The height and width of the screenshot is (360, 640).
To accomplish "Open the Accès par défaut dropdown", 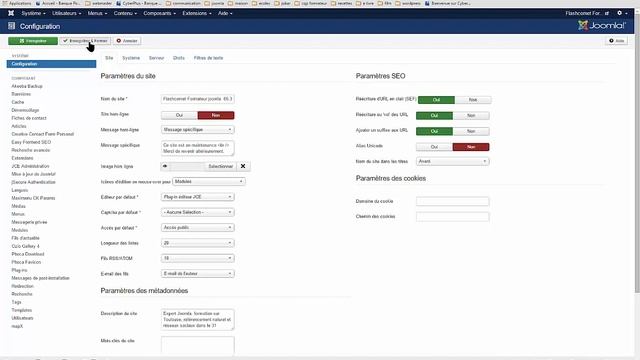I will pos(198,227).
